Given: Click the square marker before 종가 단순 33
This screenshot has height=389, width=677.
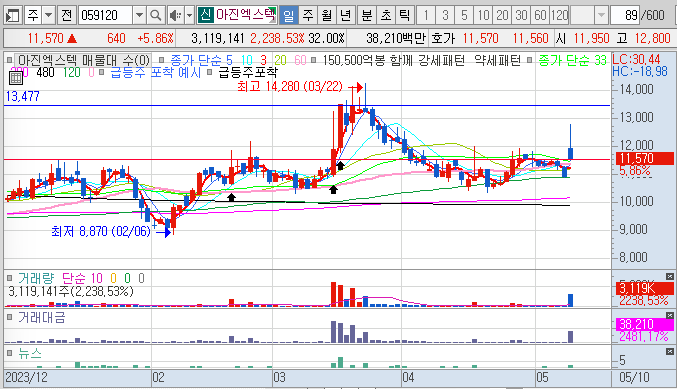Looking at the screenshot, I should point(529,60).
